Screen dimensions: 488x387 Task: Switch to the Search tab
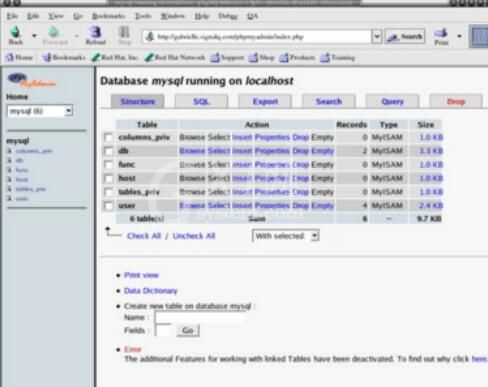329,101
